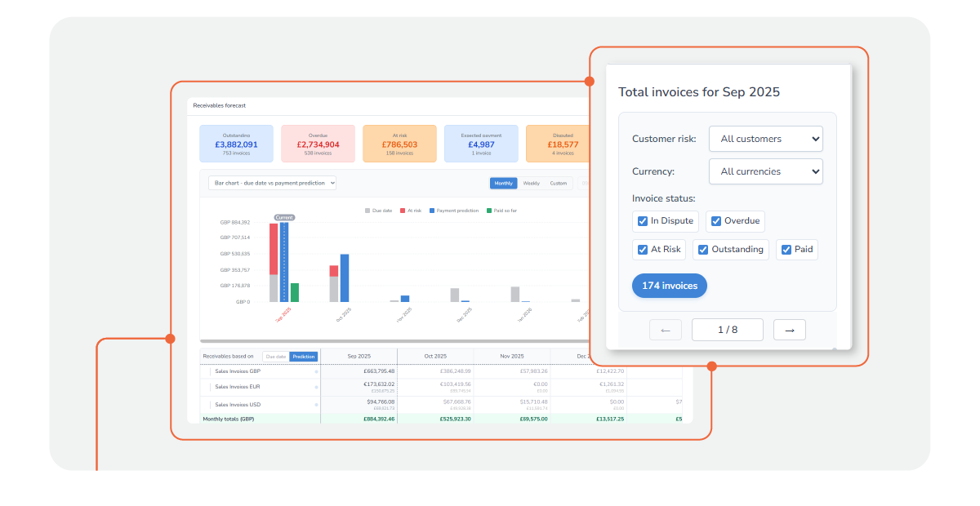The height and width of the screenshot is (506, 980).
Task: Toggle the Due date legend item
Action: tap(381, 210)
